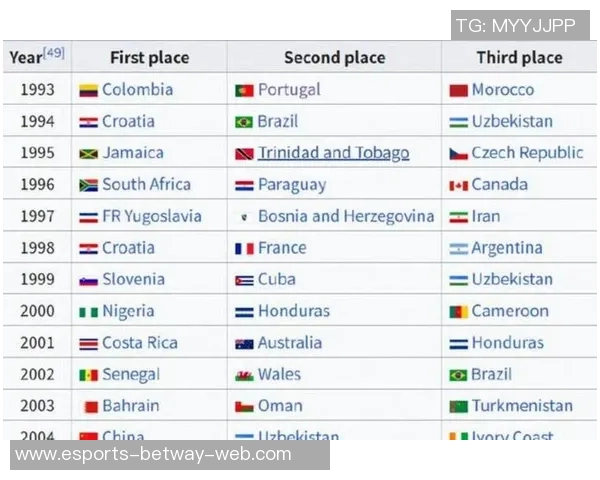Screen dimensions: 600x480
Task: Click the Portugal flag icon
Action: [244, 90]
